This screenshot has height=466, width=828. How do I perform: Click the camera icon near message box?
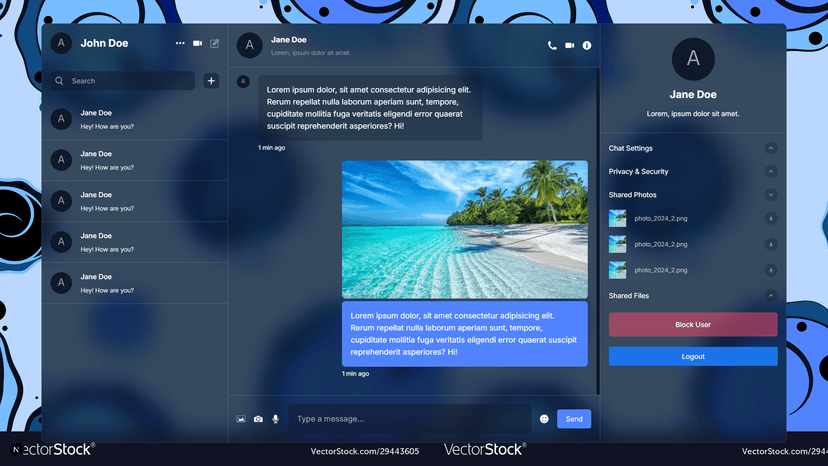(x=258, y=419)
